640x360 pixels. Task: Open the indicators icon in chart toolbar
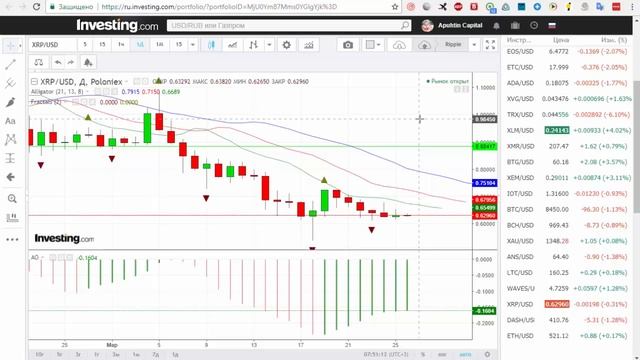coord(253,45)
